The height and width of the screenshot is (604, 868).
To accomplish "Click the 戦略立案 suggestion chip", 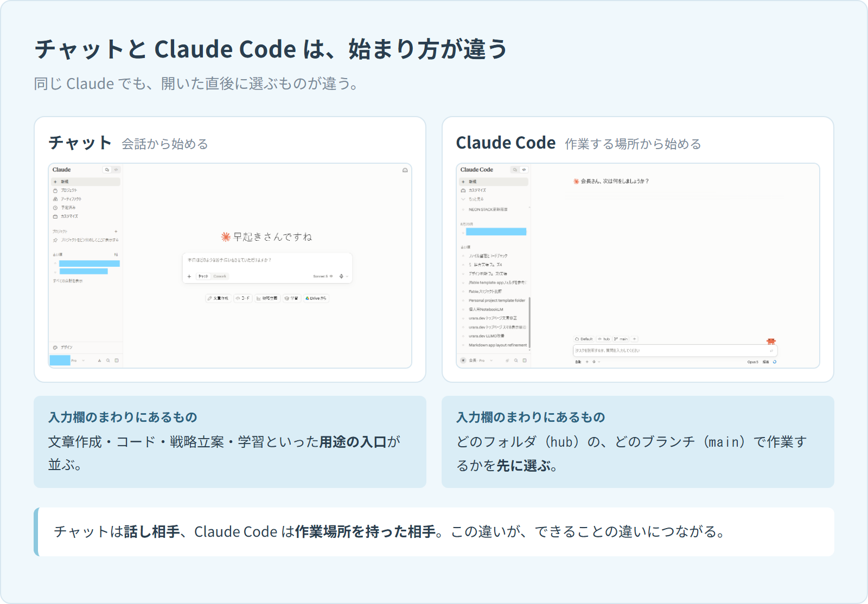I will click(x=267, y=298).
